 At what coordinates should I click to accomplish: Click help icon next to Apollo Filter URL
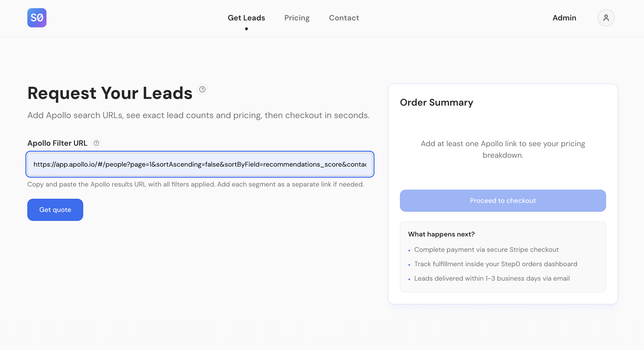[x=96, y=143]
